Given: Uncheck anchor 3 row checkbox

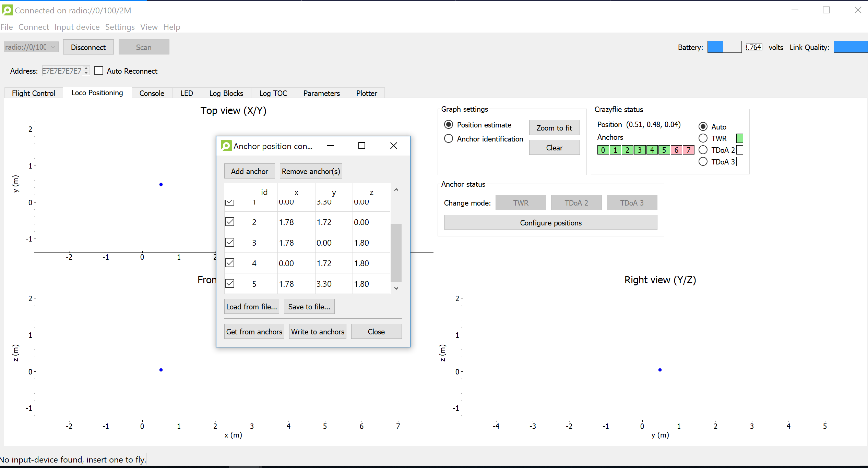Looking at the screenshot, I should pyautogui.click(x=230, y=243).
